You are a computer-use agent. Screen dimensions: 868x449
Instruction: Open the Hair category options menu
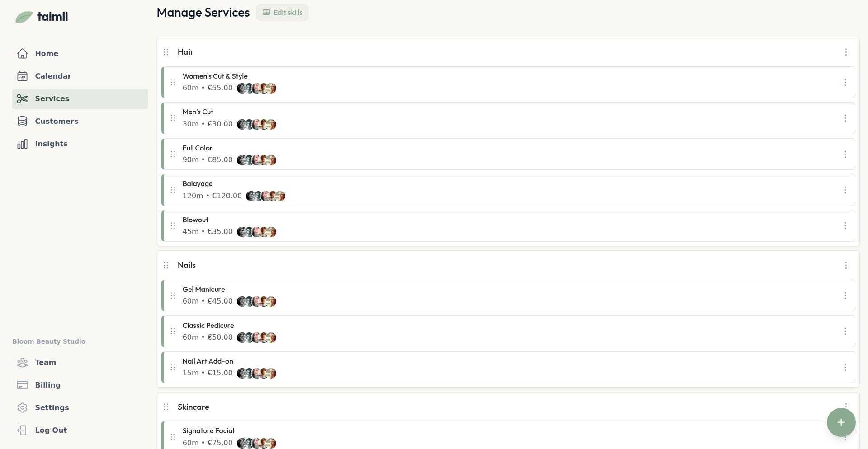[846, 52]
